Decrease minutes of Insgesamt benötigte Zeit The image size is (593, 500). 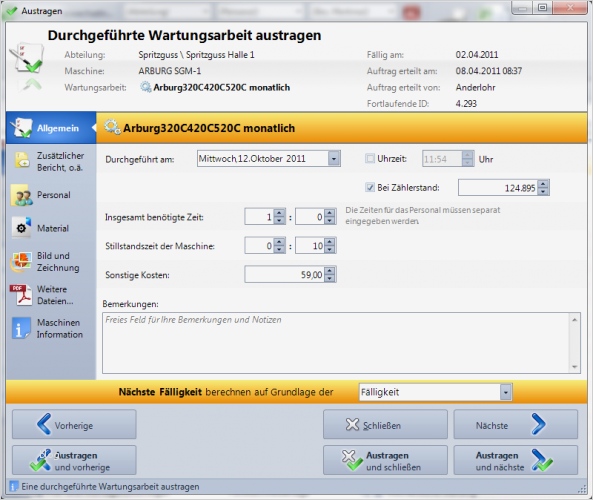point(330,221)
